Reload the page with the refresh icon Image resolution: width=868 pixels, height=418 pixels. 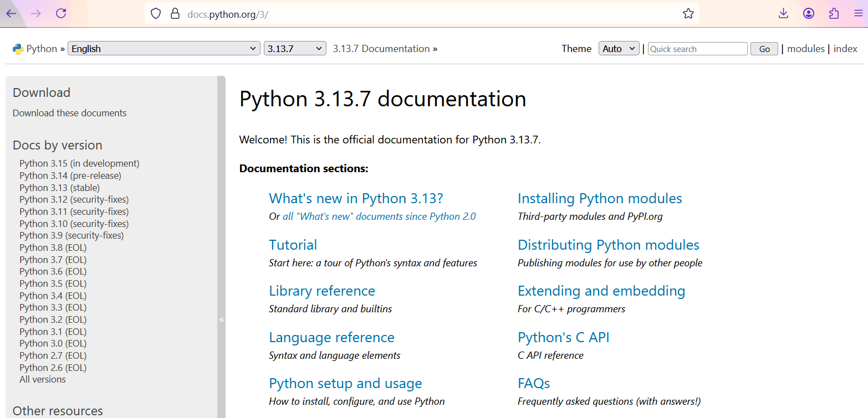coord(61,13)
